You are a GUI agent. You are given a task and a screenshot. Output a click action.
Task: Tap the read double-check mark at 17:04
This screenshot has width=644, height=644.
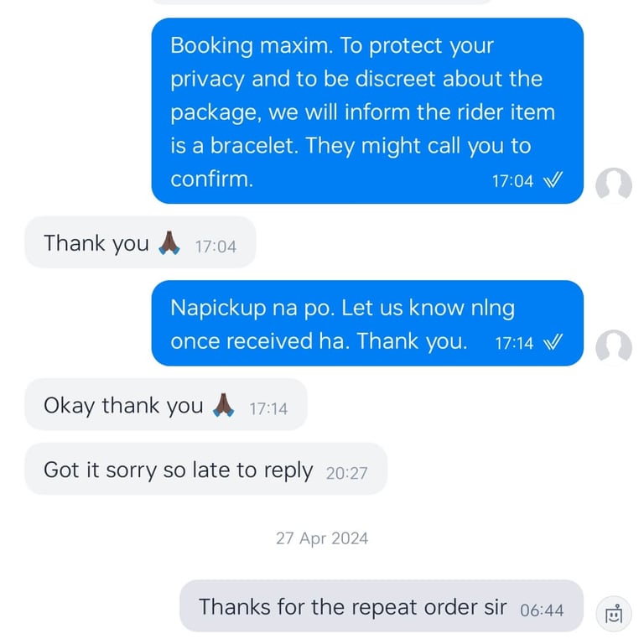553,180
